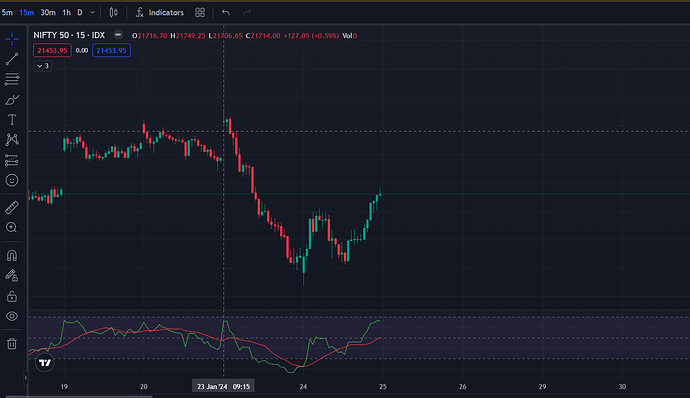690x398 pixels.
Task: Click the undo arrow button
Action: tap(226, 13)
